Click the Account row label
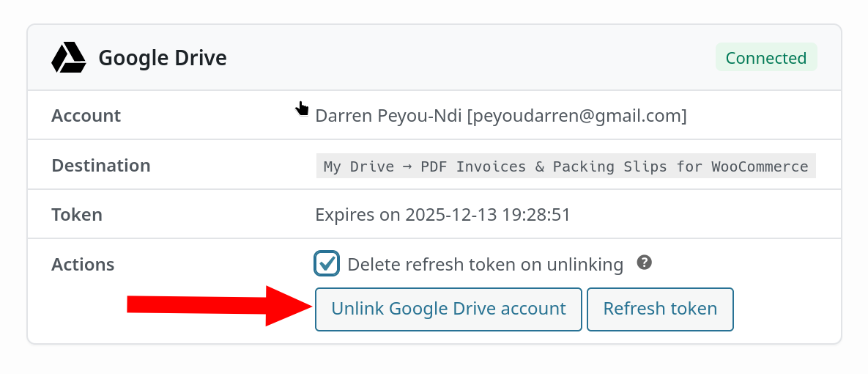The width and height of the screenshot is (868, 374). [86, 116]
